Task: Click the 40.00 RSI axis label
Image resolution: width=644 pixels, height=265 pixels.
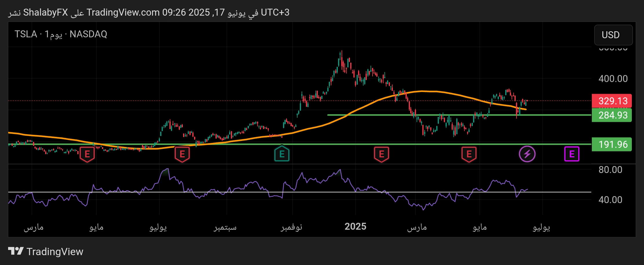Action: pyautogui.click(x=610, y=200)
